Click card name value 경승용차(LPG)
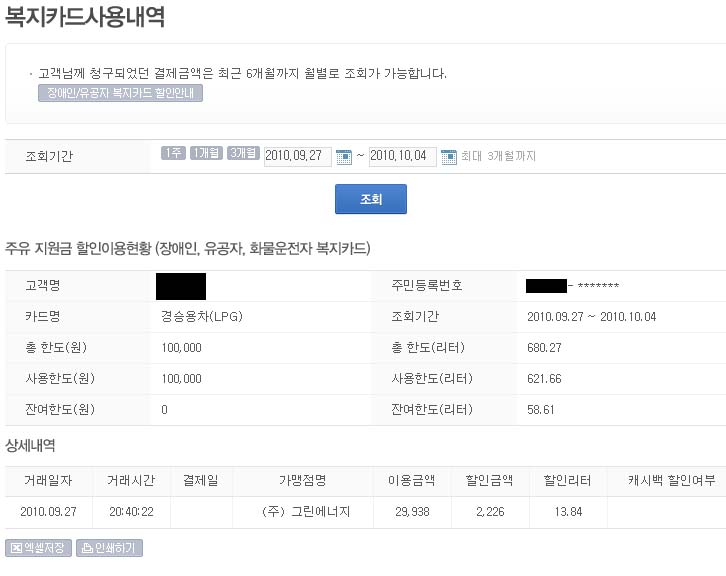Viewport: 726px width, 576px height. [202, 317]
